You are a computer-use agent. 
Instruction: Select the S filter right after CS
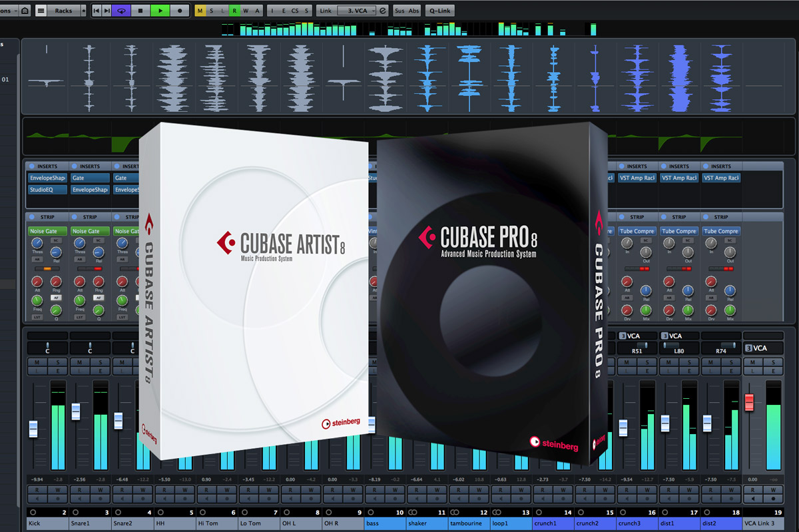pyautogui.click(x=306, y=11)
